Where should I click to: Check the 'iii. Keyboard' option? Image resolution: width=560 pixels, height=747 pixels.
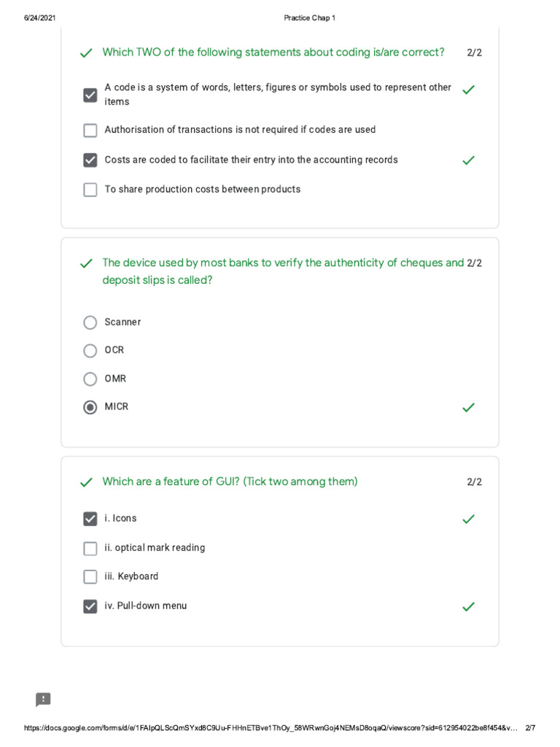90,577
